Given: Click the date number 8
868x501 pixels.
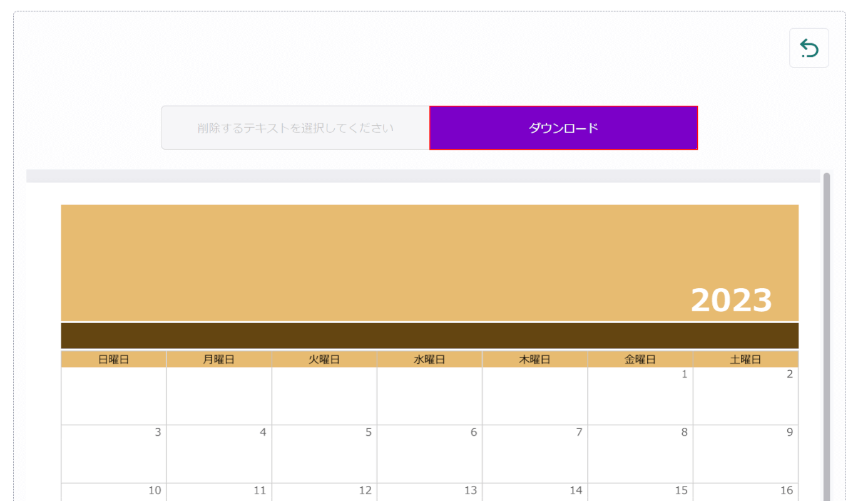Looking at the screenshot, I should tap(684, 432).
